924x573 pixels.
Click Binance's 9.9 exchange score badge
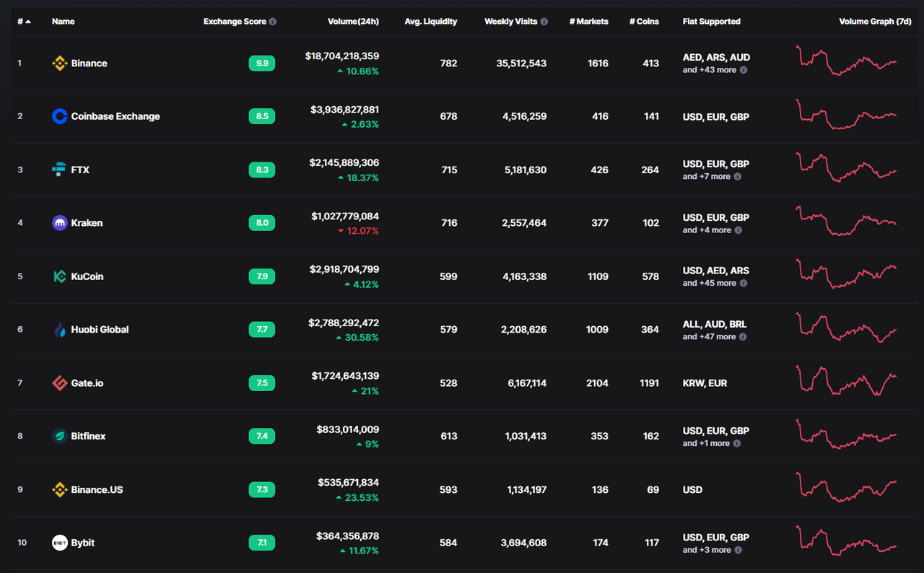[262, 64]
